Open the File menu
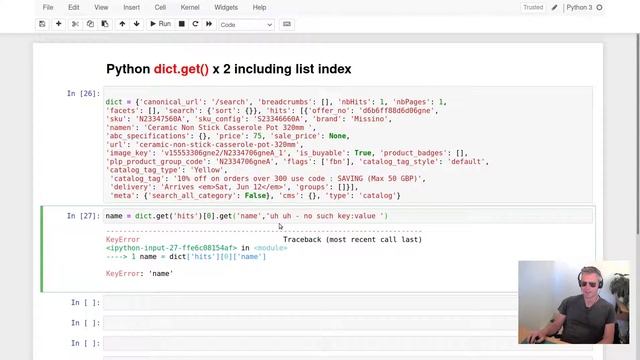The height and width of the screenshot is (360, 640). pos(48,7)
